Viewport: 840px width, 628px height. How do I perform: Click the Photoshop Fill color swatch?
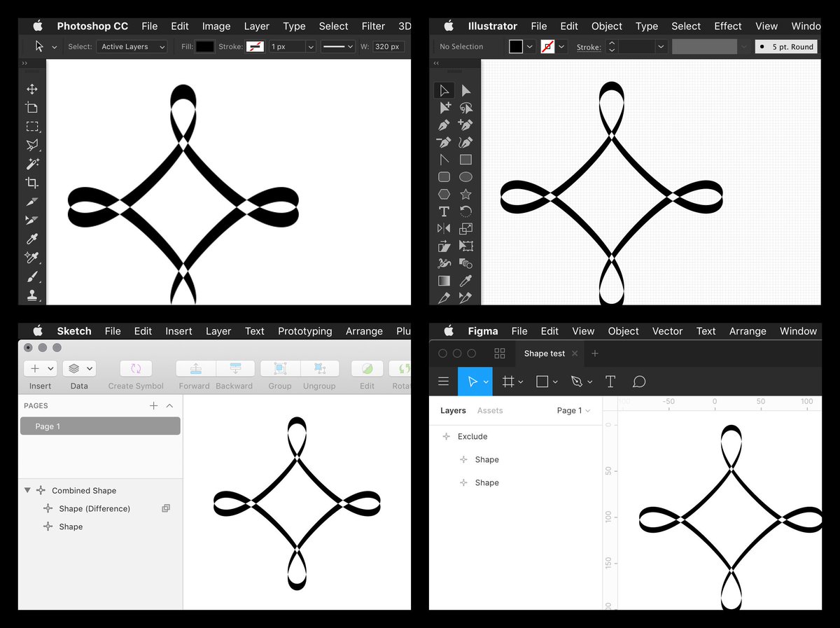(204, 47)
